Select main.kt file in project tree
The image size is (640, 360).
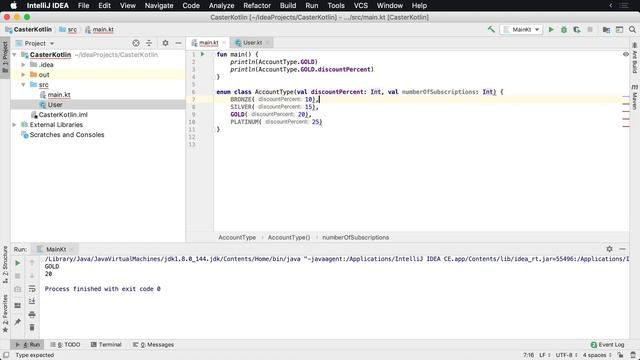pyautogui.click(x=59, y=95)
